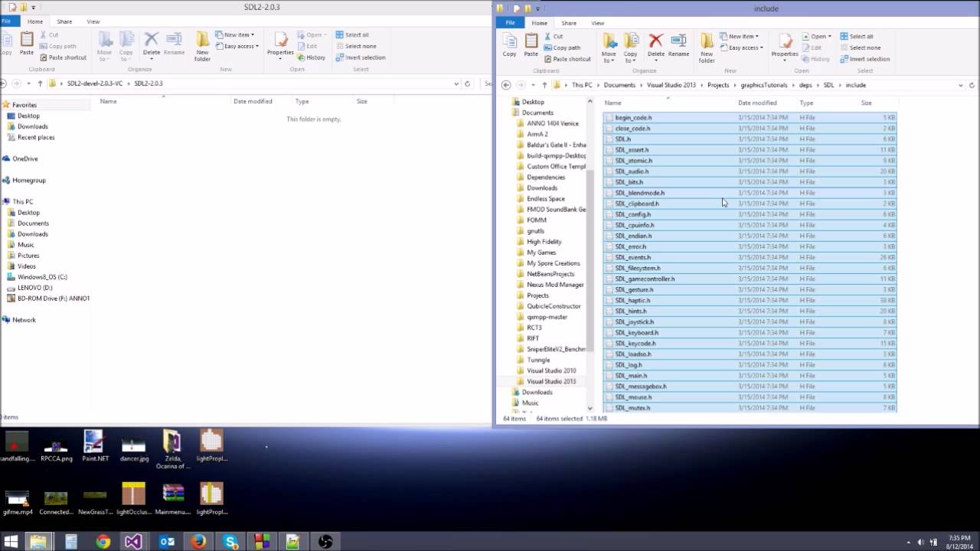Click the Windows Start button
This screenshot has width=980, height=551.
(x=11, y=542)
